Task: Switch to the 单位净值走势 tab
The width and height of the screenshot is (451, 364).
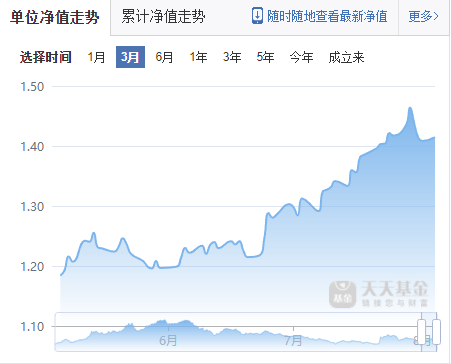Action: pos(55,17)
